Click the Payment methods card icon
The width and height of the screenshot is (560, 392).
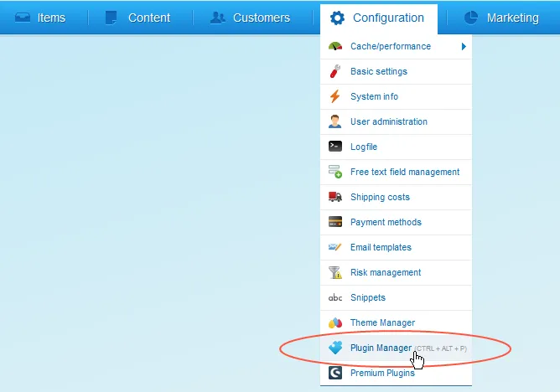click(x=335, y=222)
